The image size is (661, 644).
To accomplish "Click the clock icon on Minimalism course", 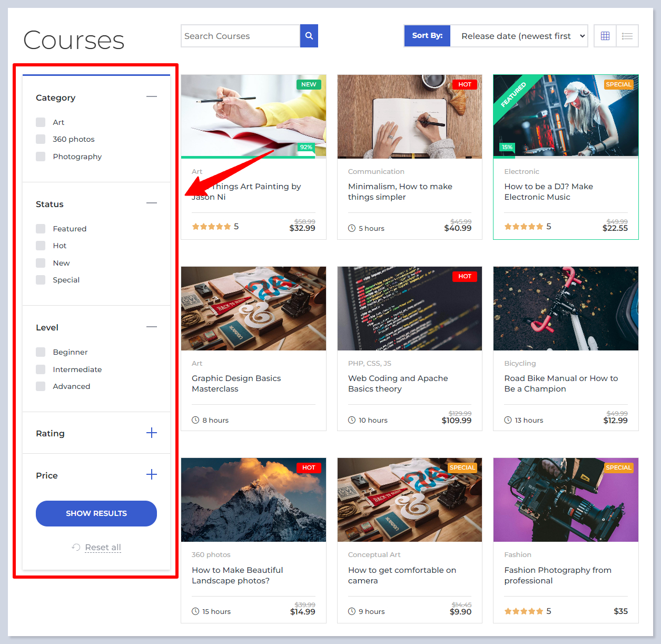I will 352,228.
